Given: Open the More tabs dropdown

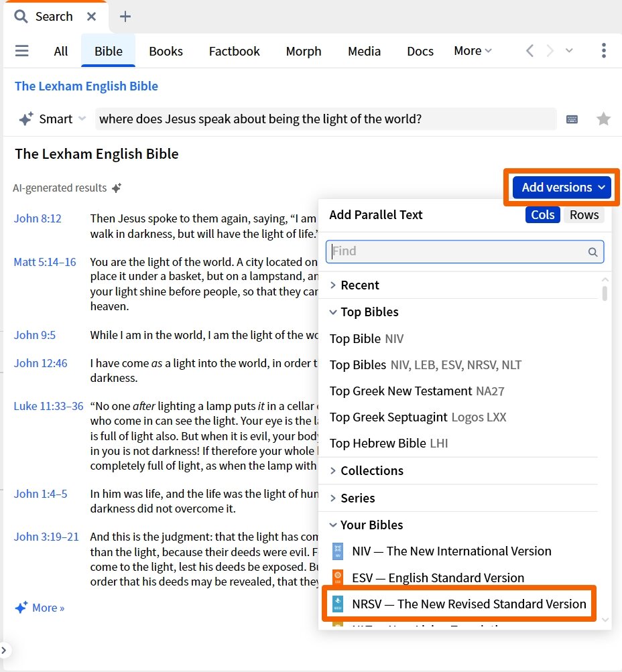Looking at the screenshot, I should coord(473,50).
